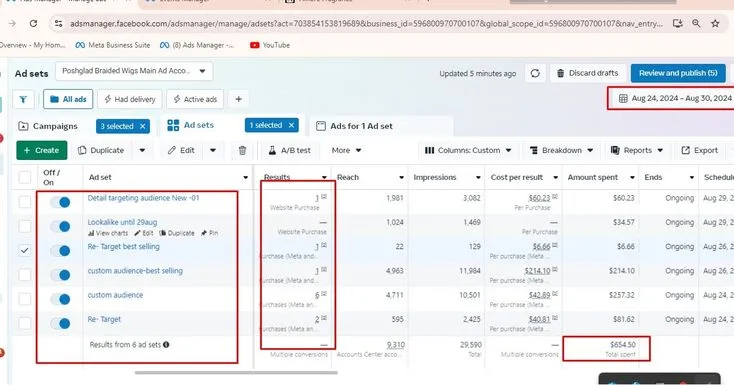Check the select-all header checkbox
The image size is (734, 385).
[x=24, y=178]
